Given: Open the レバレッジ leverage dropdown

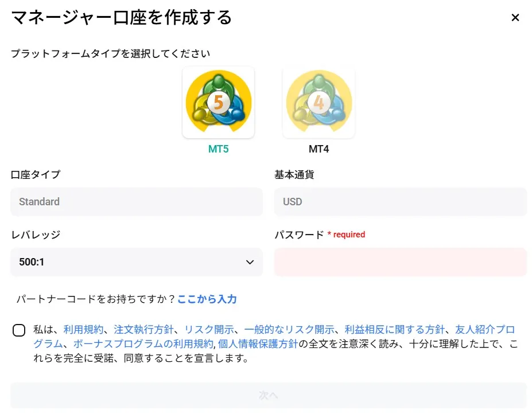Looking at the screenshot, I should (x=136, y=262).
